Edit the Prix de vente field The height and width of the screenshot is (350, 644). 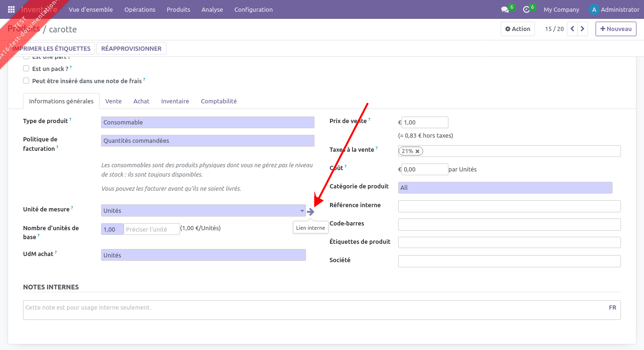[425, 122]
